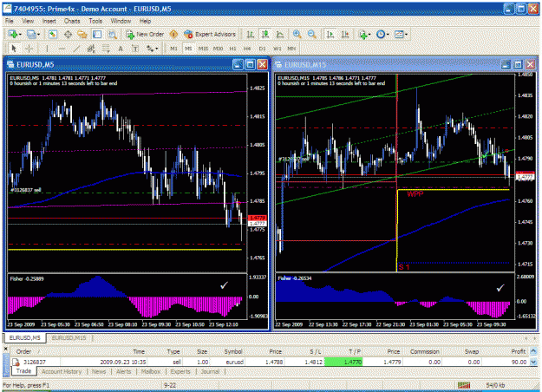The image size is (542, 392).
Task: Switch timeframe to D1
Action: coord(262,49)
